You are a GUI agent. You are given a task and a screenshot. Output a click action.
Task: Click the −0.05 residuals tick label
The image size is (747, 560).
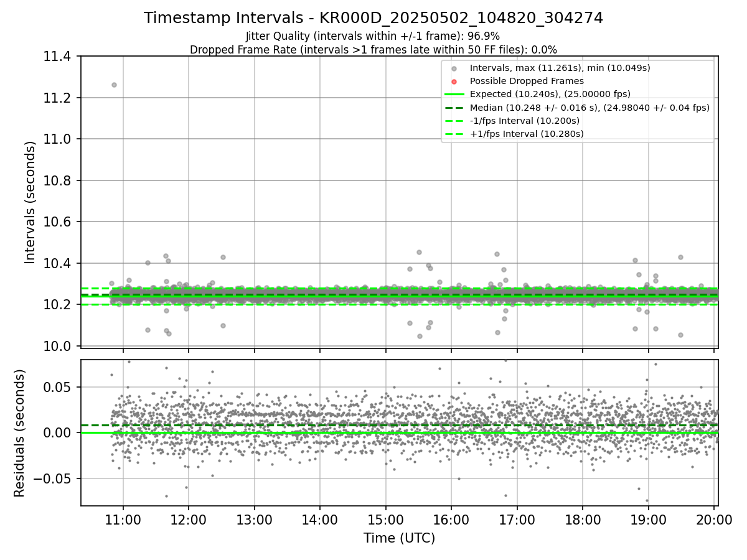click(54, 478)
